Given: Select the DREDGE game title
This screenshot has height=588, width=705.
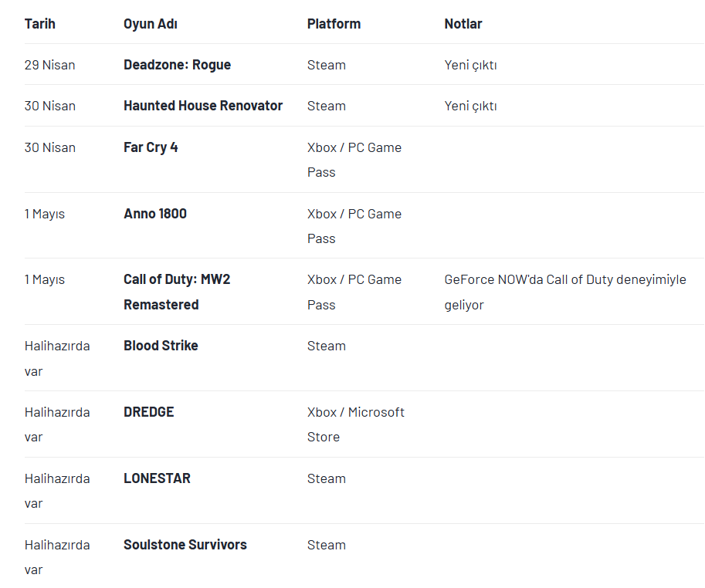Looking at the screenshot, I should pos(148,412).
